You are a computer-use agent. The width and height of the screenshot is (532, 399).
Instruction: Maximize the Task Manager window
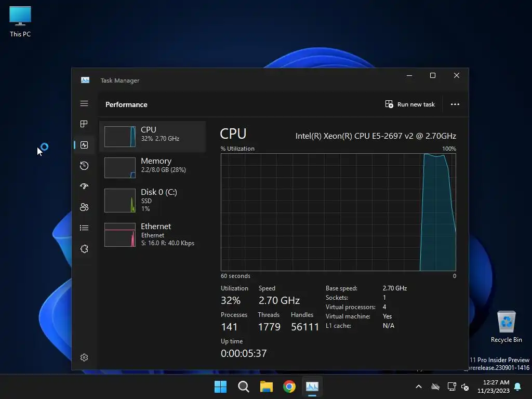coord(433,75)
